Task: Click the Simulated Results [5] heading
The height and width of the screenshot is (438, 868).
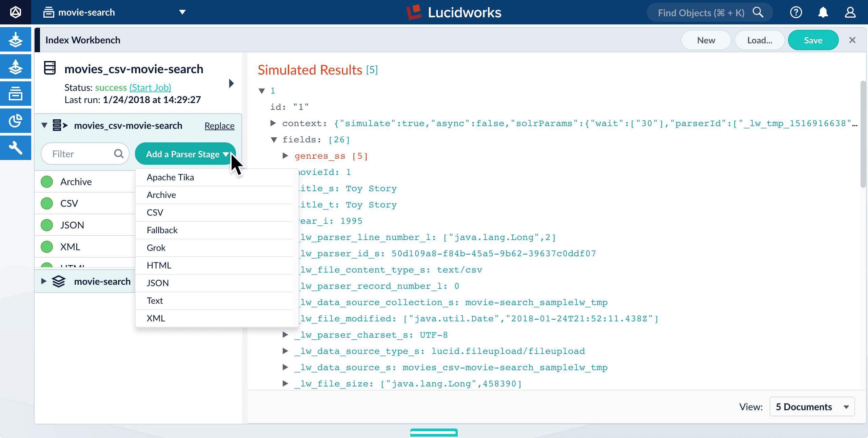Action: [x=318, y=70]
